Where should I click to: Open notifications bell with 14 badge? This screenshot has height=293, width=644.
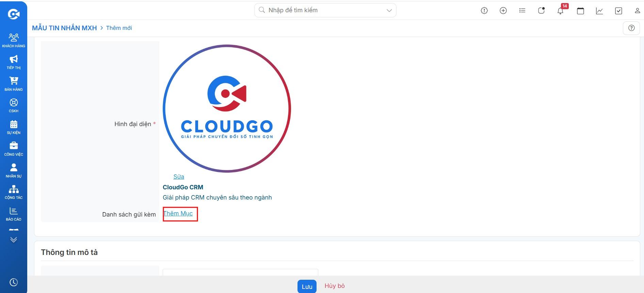[561, 10]
